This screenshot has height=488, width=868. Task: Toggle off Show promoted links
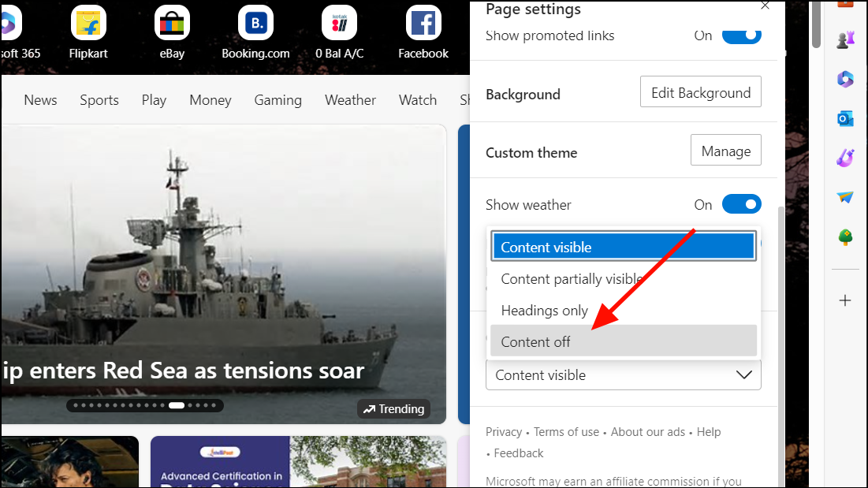click(740, 35)
